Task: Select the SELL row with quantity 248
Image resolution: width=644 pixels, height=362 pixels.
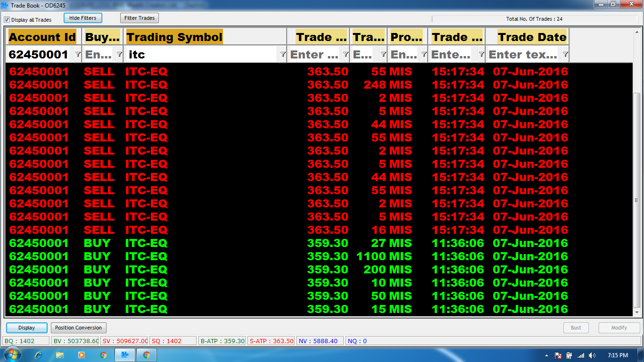Action: (319, 85)
